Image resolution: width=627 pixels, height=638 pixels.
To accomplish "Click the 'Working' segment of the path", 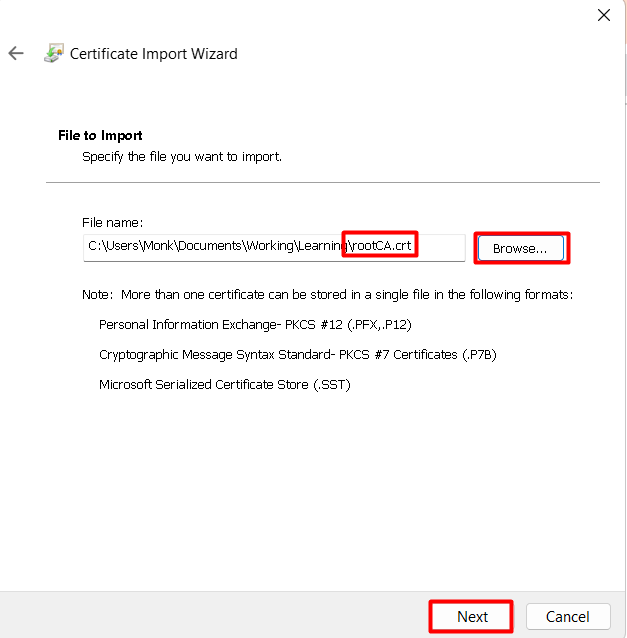I will pos(270,246).
